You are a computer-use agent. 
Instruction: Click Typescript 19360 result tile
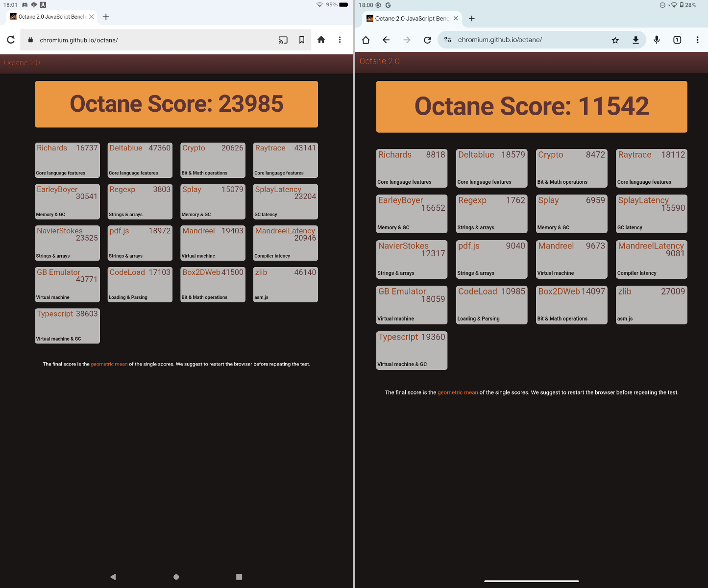(412, 350)
